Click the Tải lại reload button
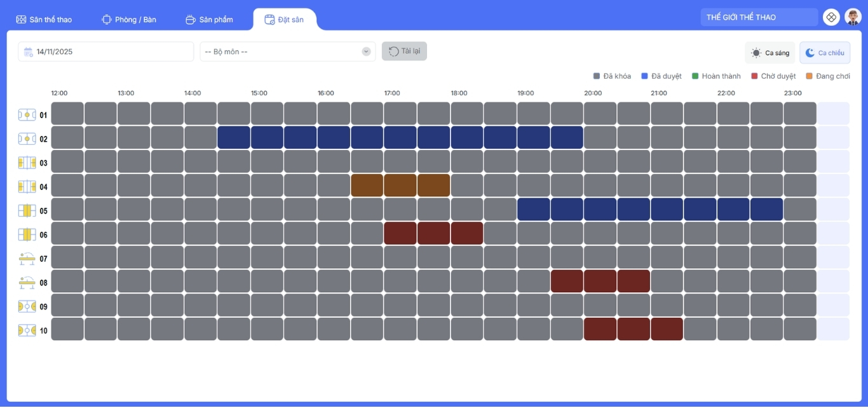The width and height of the screenshot is (868, 408). point(404,51)
